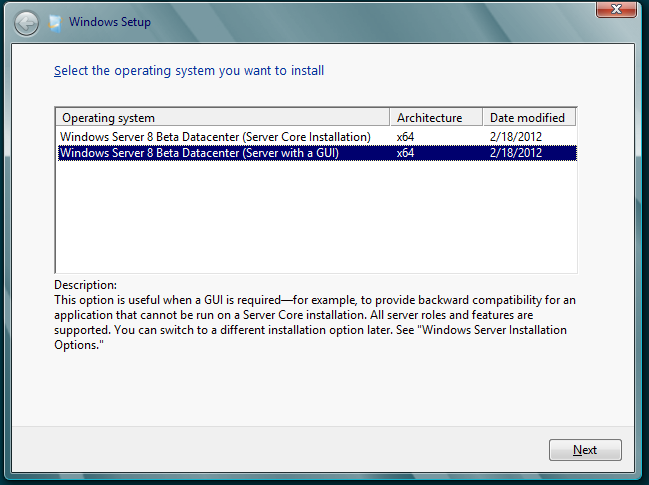649x485 pixels.
Task: Close the Windows Setup window
Action: click(616, 9)
